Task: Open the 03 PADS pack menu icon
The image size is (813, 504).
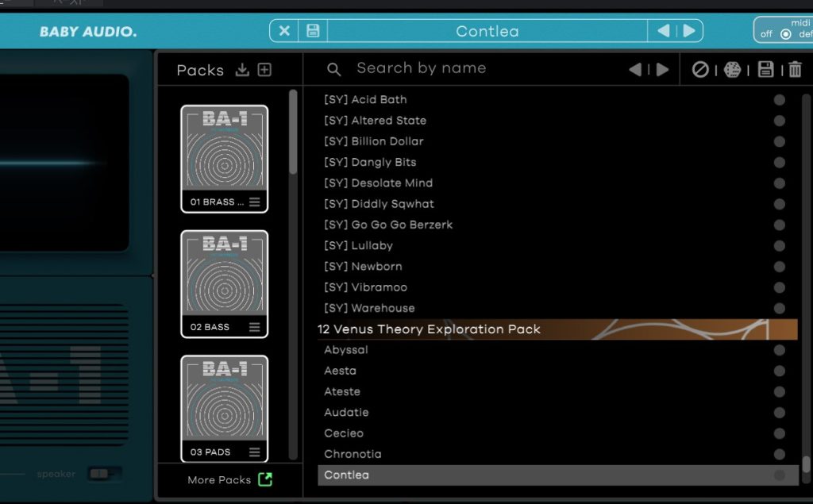Action: pyautogui.click(x=254, y=452)
